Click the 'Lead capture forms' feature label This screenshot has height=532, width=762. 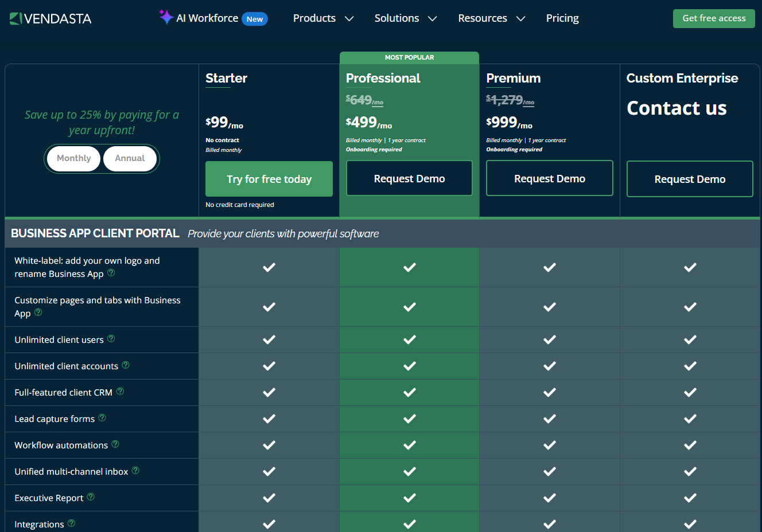(x=55, y=419)
